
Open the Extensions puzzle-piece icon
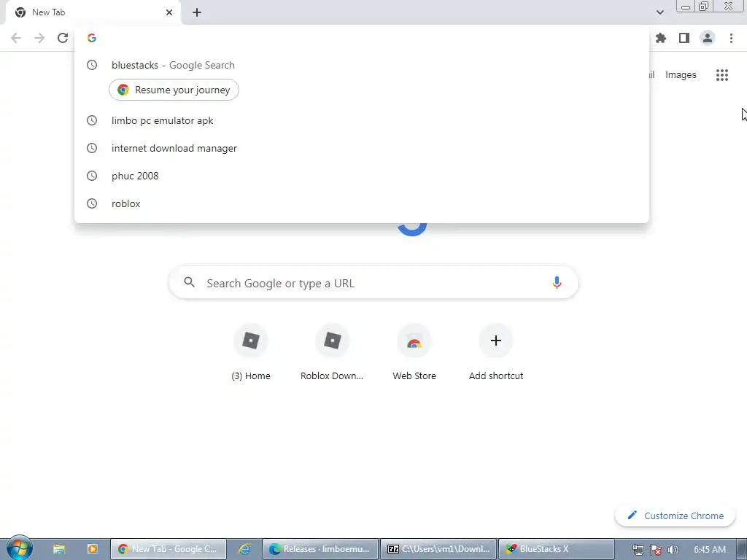pos(660,38)
